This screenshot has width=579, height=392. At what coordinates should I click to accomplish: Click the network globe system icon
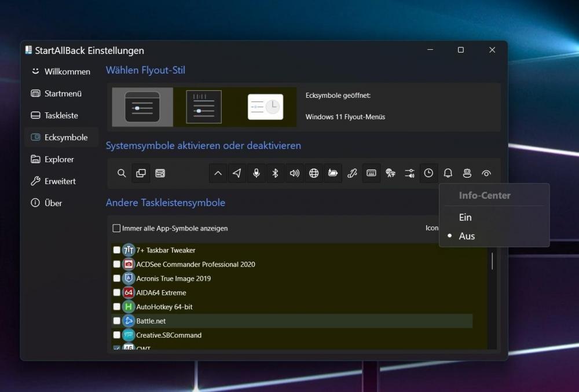[313, 173]
